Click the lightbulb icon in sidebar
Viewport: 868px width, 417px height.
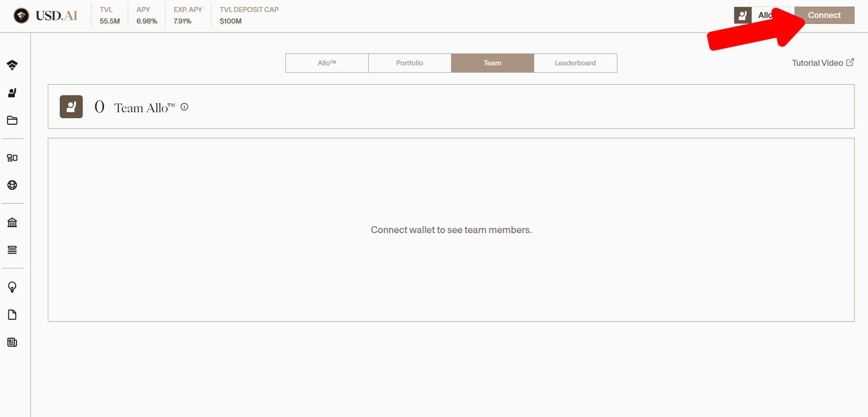click(x=12, y=287)
